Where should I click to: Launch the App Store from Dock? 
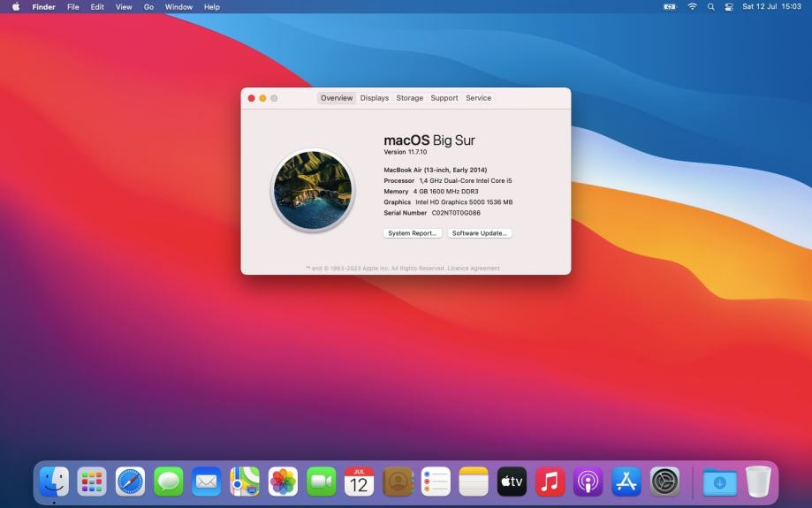[x=626, y=481]
